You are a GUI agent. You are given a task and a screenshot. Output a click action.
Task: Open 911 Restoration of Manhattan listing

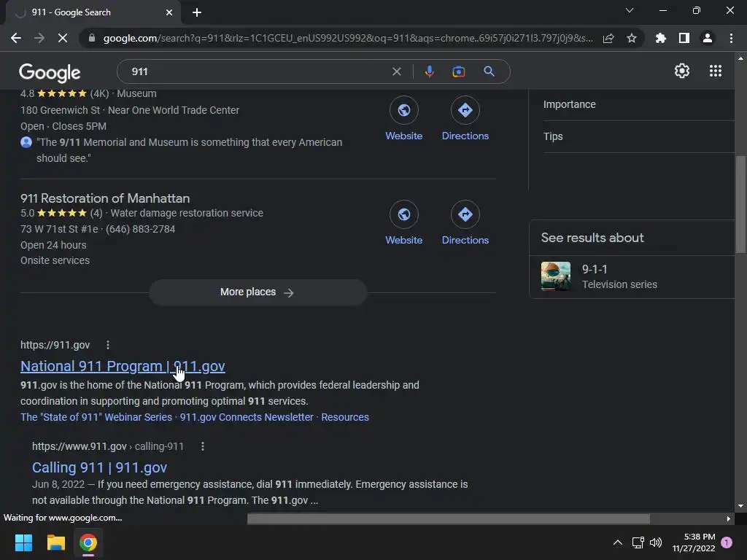(105, 198)
